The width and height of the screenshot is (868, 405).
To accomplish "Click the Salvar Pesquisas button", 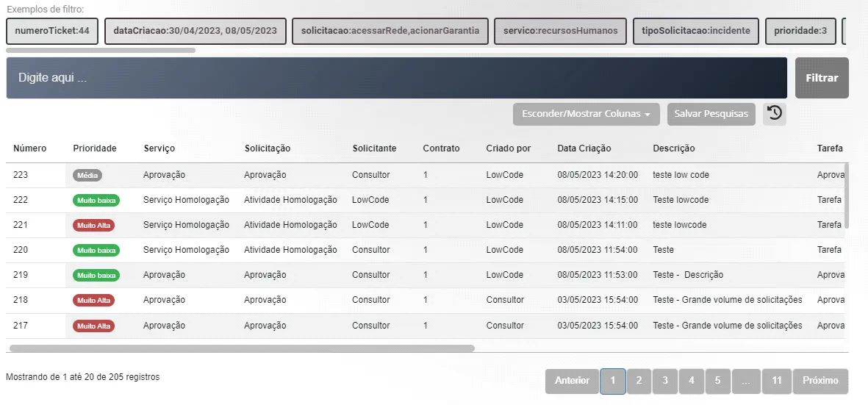I will point(711,114).
